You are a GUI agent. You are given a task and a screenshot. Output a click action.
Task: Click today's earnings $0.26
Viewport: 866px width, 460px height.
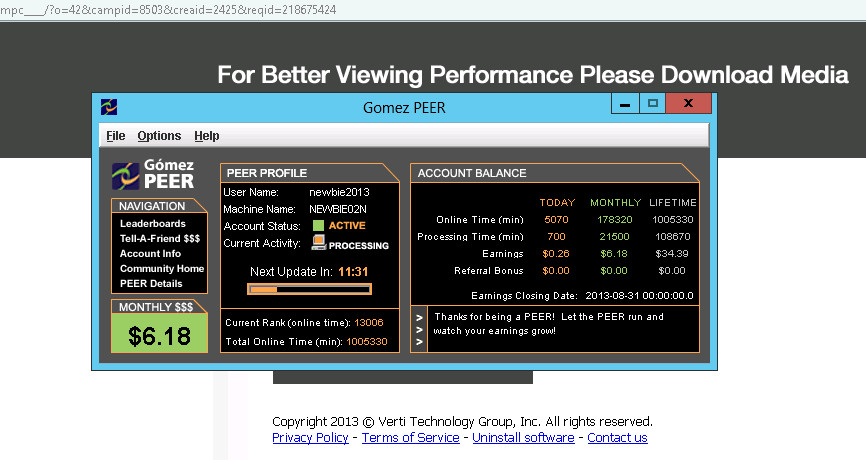click(x=556, y=253)
